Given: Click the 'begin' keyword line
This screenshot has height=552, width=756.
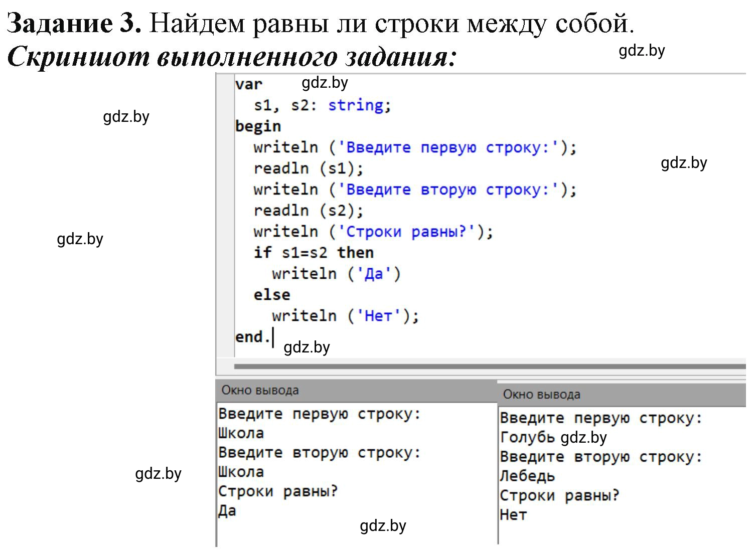Looking at the screenshot, I should tap(258, 126).
